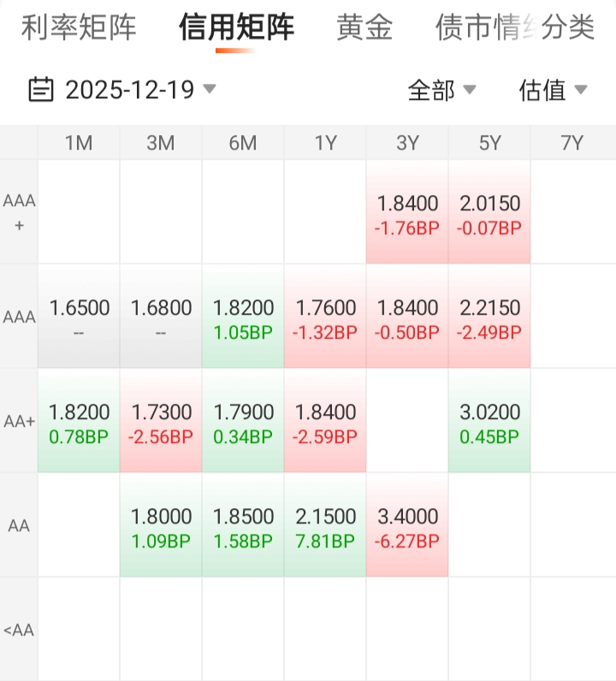Select the AA+ 3M cell 1.7300

coord(161,422)
